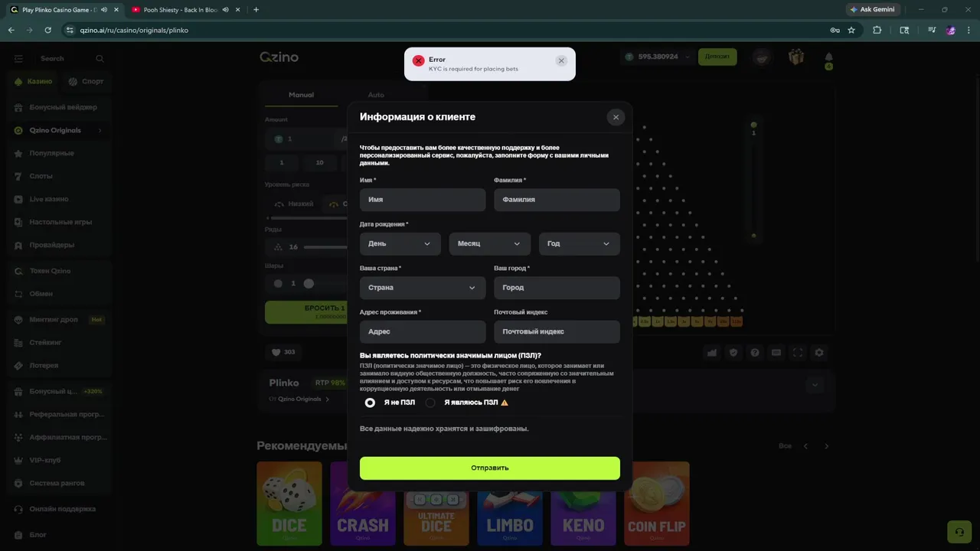This screenshot has width=980, height=551.
Task: Open the CRASH game thumbnail
Action: pos(363,504)
